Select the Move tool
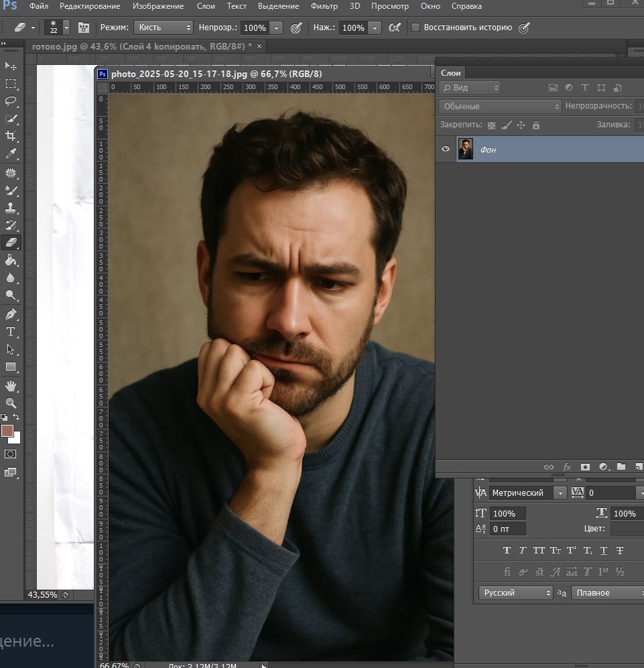644x668 pixels. point(11,66)
